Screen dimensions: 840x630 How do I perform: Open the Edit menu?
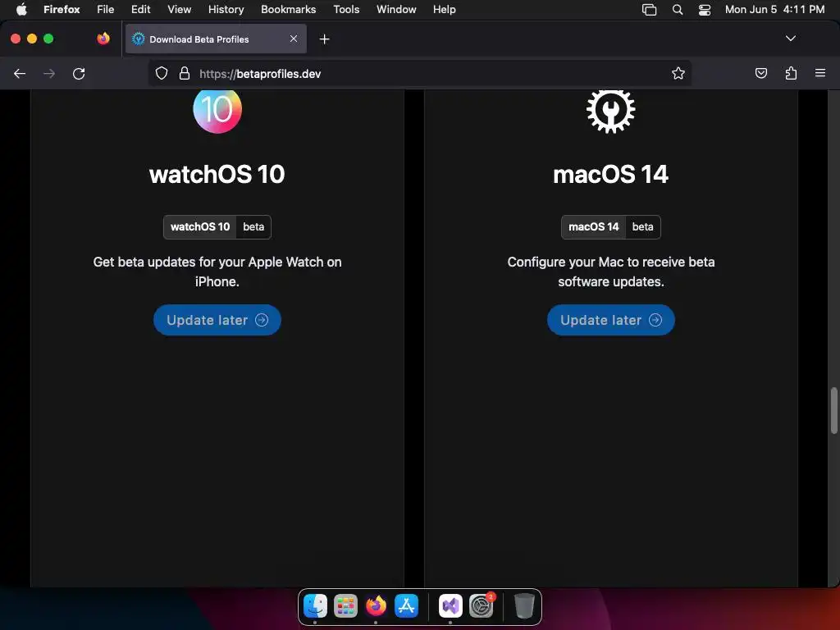pyautogui.click(x=140, y=9)
